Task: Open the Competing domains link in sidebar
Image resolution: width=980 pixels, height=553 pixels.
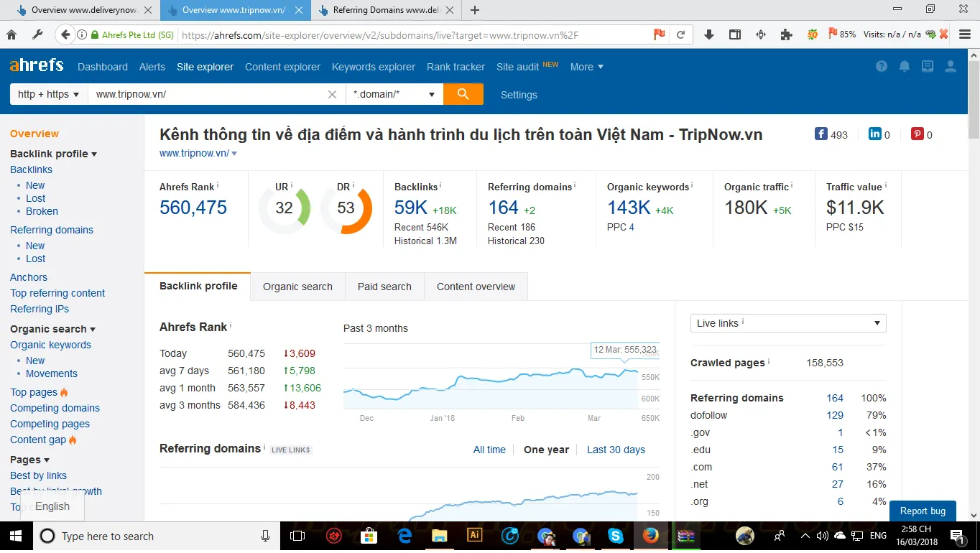Action: pyautogui.click(x=55, y=408)
